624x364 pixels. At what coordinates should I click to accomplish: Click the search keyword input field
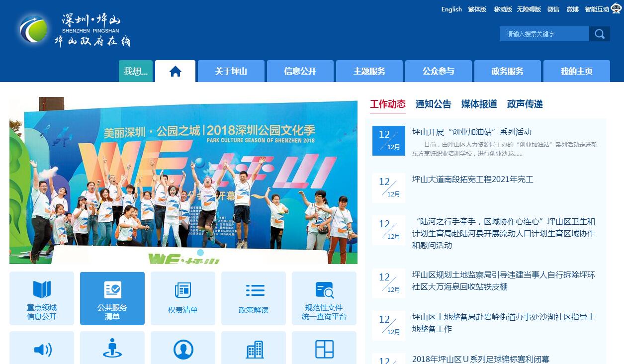click(544, 34)
